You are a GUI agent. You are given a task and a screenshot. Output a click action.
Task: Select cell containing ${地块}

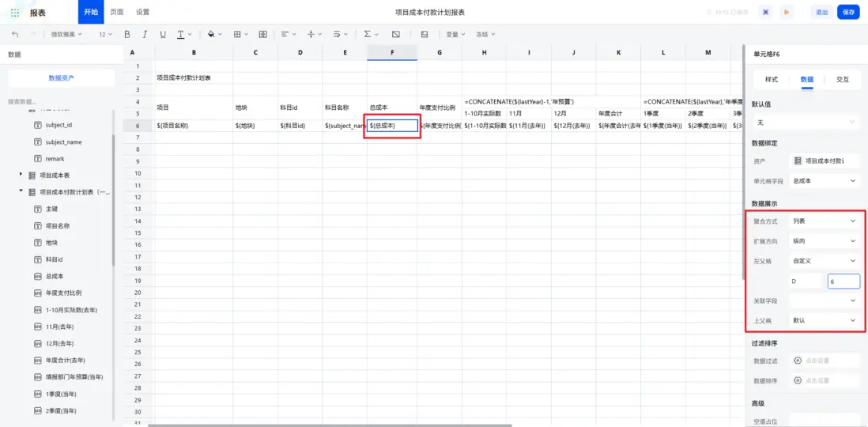click(x=255, y=126)
